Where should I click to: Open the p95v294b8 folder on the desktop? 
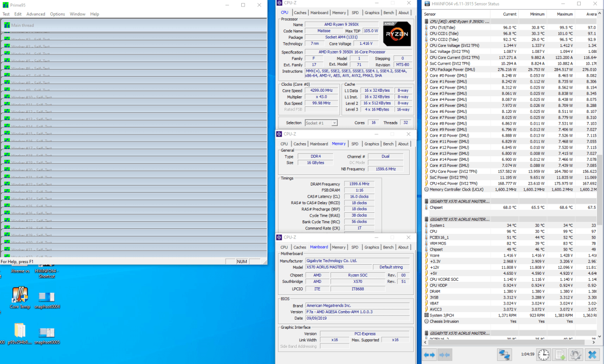point(20,330)
